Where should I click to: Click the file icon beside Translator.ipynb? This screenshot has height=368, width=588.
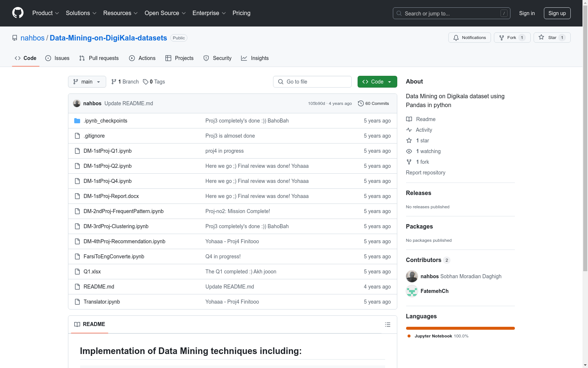(x=77, y=302)
